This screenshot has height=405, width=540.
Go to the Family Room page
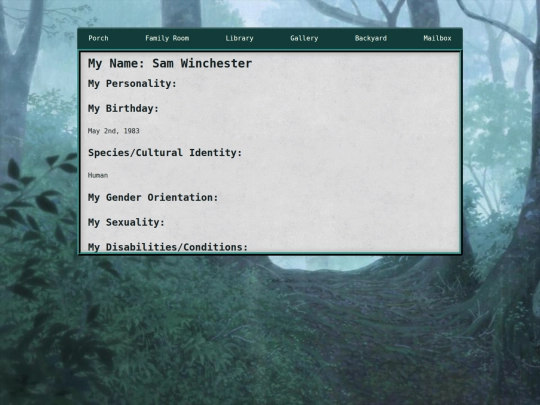[167, 38]
